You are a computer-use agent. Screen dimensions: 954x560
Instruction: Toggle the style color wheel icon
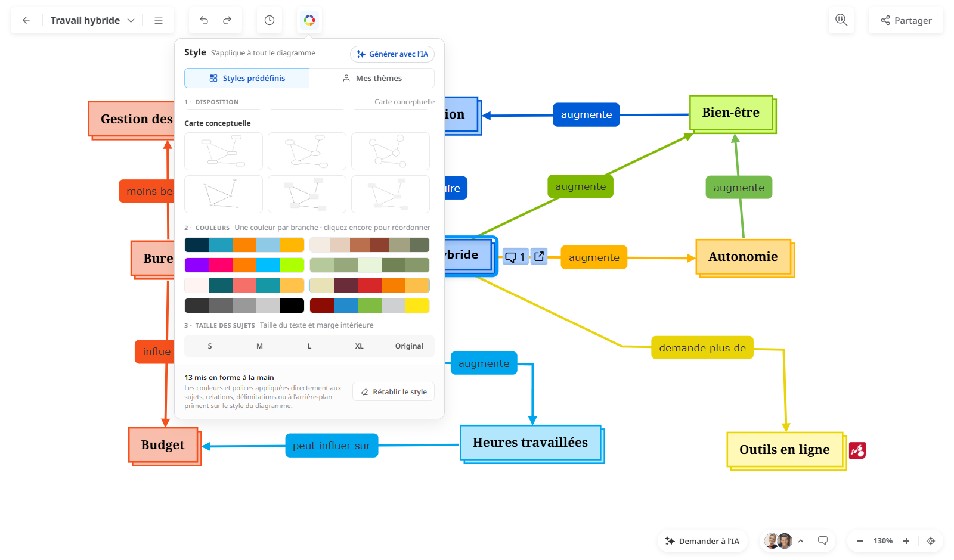click(309, 20)
